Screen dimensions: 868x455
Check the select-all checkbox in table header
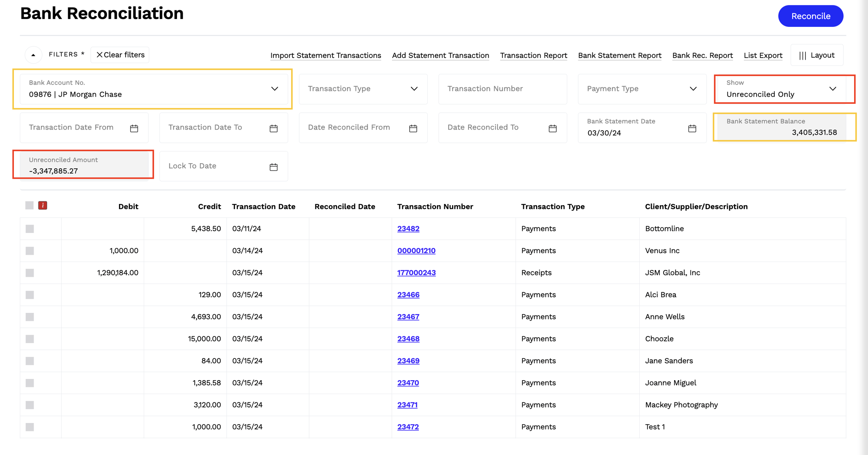[x=29, y=205]
